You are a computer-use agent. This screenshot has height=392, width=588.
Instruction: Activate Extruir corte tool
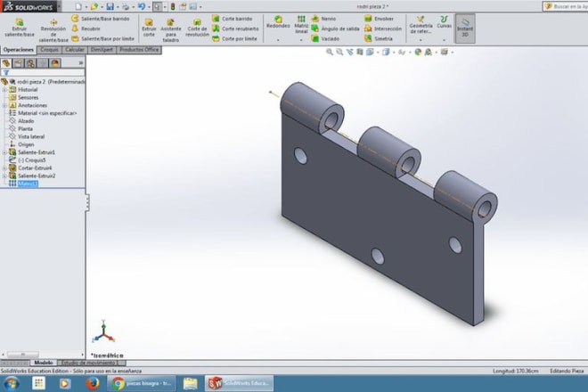point(149,28)
